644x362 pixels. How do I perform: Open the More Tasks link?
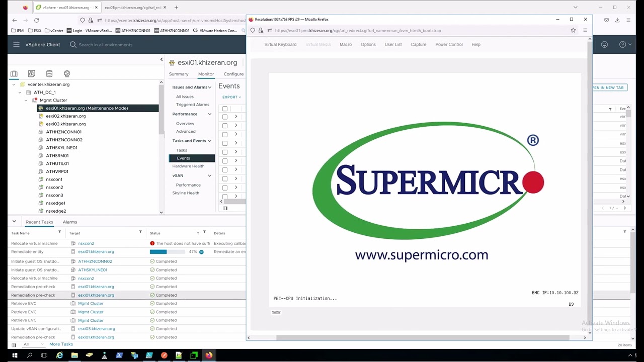(61, 344)
